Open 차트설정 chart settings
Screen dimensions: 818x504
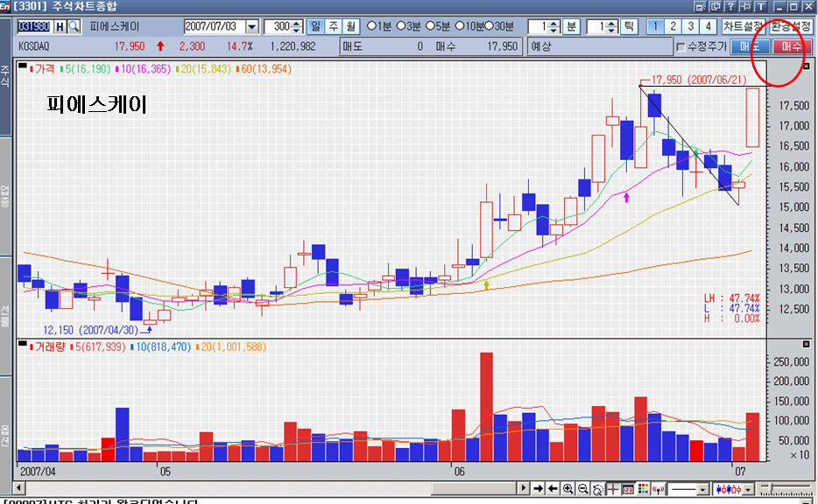coord(743,26)
